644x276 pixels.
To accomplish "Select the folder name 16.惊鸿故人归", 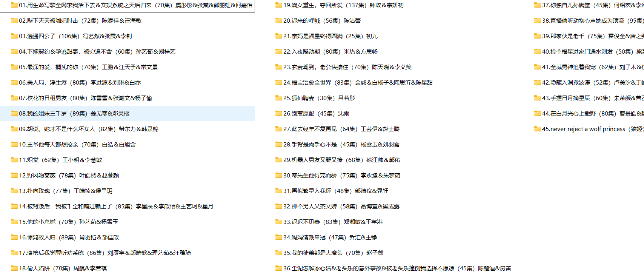I will tap(37, 237).
